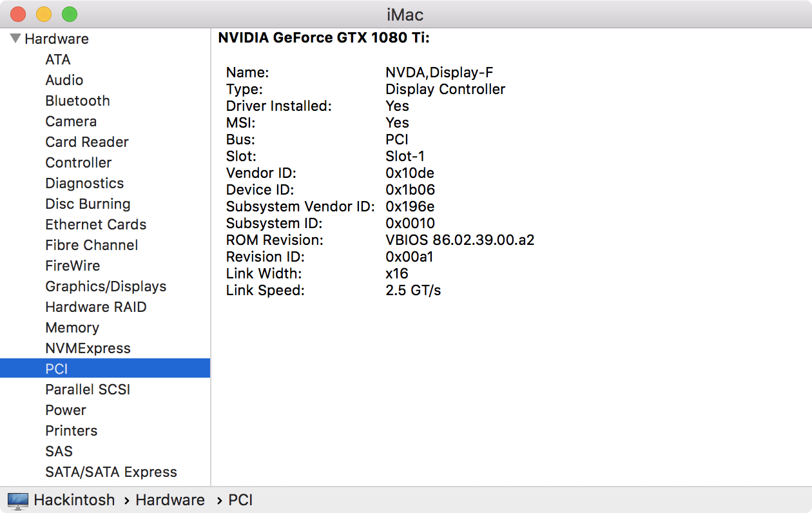Select Bluetooth in the sidebar

pos(77,101)
